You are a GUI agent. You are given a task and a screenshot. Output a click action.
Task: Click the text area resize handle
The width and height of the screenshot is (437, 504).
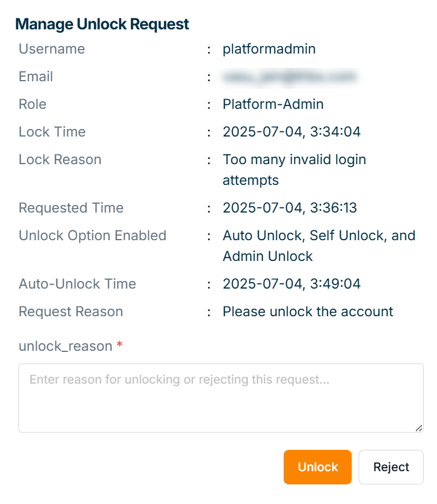[x=419, y=428]
